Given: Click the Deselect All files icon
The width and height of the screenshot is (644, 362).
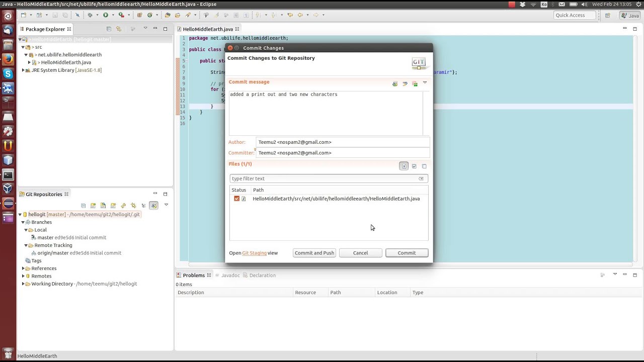Looking at the screenshot, I should (424, 166).
